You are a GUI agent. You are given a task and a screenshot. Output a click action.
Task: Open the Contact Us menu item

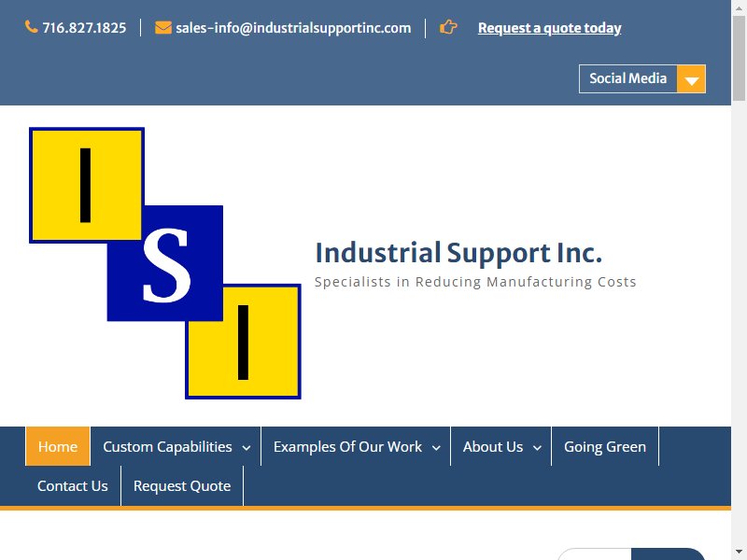point(73,485)
